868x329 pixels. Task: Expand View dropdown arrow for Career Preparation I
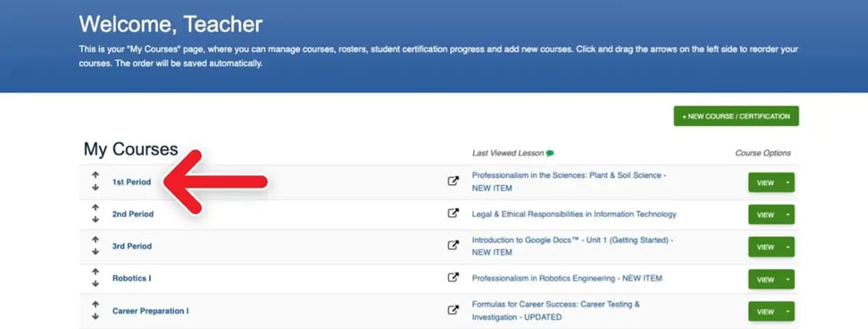(788, 312)
